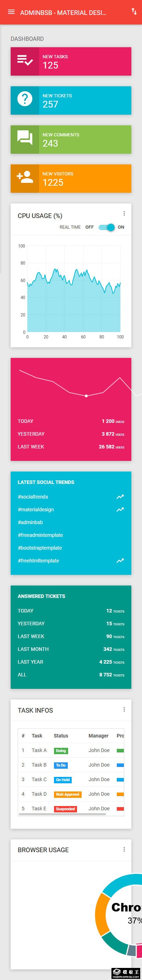The width and height of the screenshot is (142, 980).
Task: Click the New Tickets question mark icon
Action: click(x=25, y=100)
